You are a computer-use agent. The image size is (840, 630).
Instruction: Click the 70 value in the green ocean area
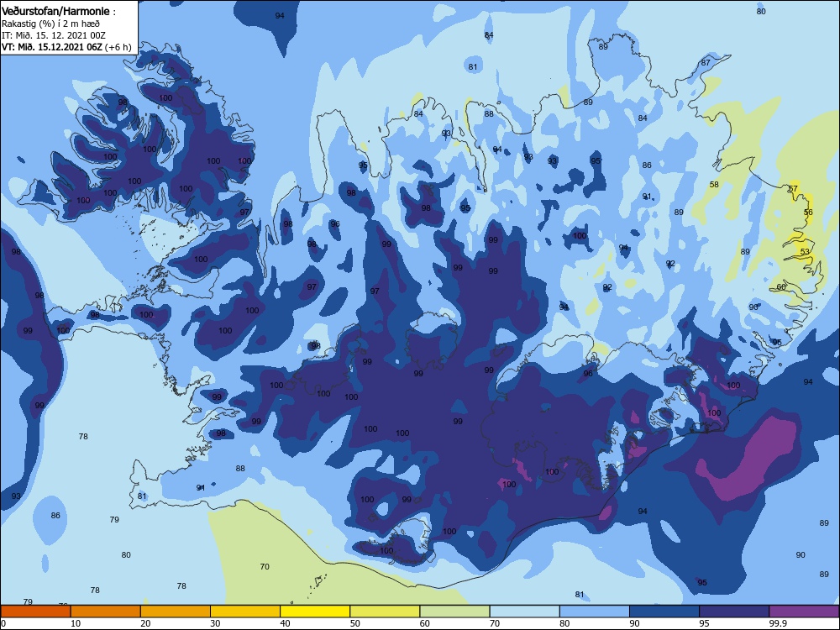(265, 567)
